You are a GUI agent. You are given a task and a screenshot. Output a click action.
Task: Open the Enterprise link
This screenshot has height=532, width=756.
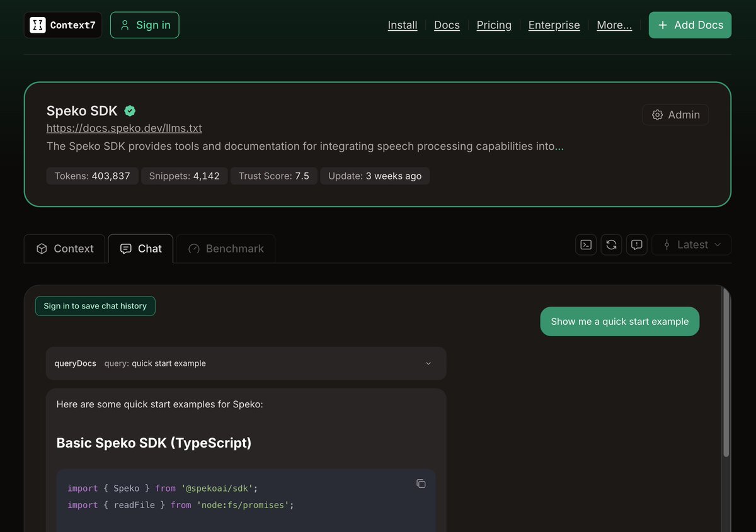pyautogui.click(x=554, y=25)
